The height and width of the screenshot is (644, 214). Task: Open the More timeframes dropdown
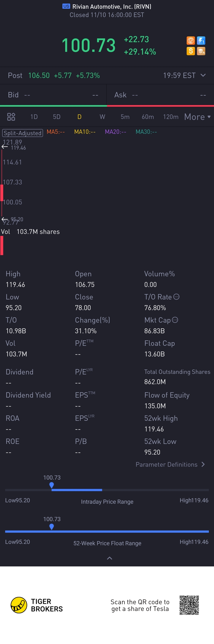(x=197, y=117)
